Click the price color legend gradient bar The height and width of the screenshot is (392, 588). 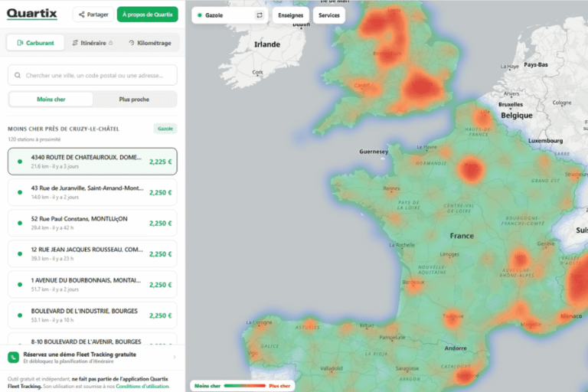pyautogui.click(x=244, y=386)
